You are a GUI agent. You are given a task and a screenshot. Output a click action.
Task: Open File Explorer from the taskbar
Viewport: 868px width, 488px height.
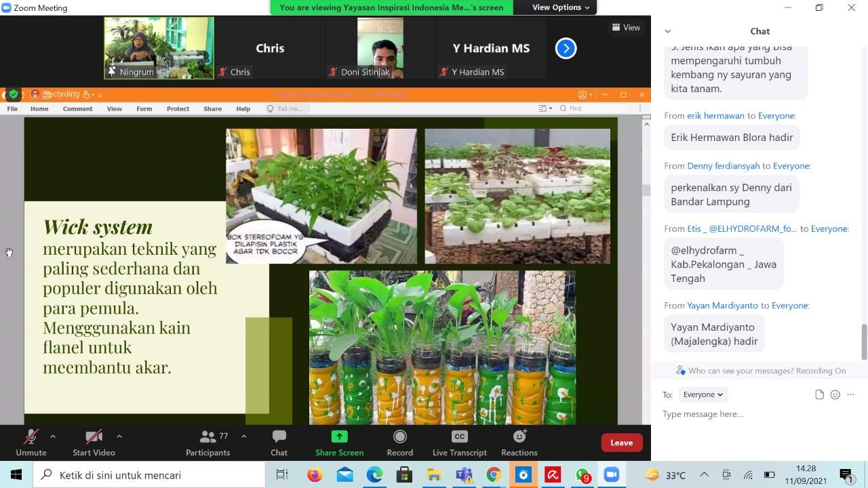coord(434,475)
